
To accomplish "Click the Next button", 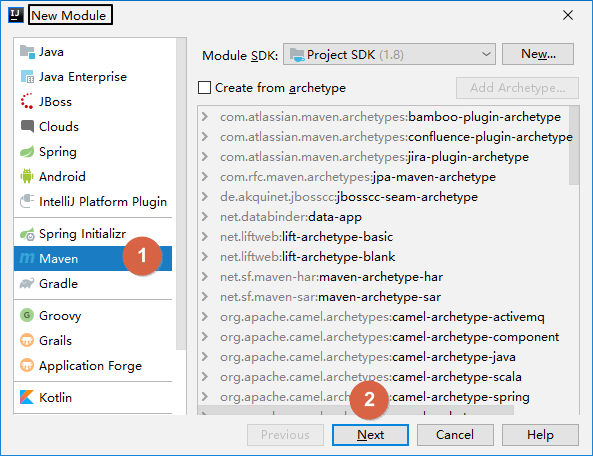I will click(370, 435).
